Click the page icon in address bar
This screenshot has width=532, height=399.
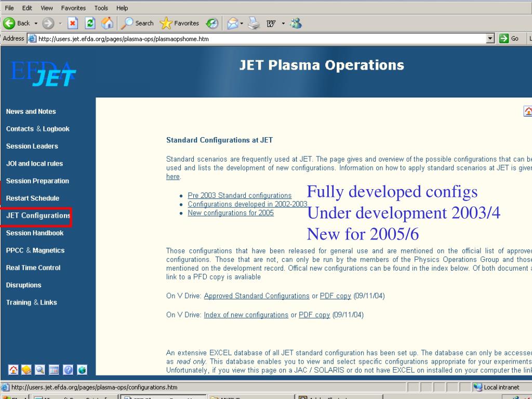pyautogui.click(x=32, y=38)
